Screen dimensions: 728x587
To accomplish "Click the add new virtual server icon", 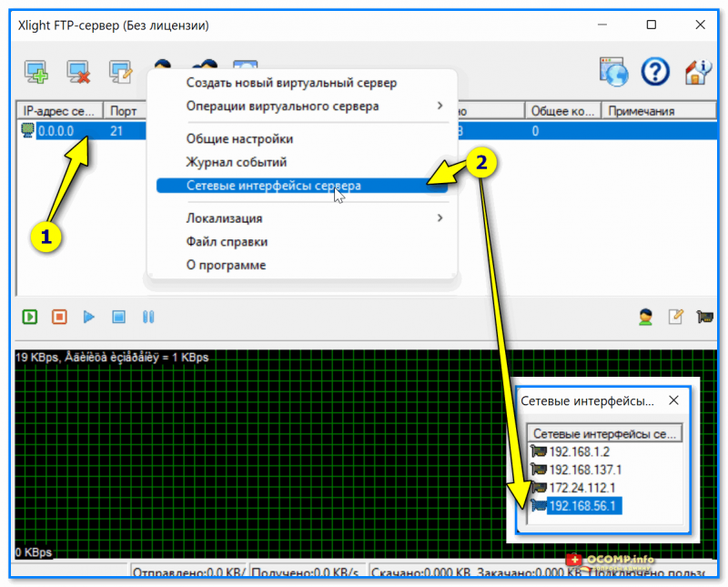I will pyautogui.click(x=35, y=72).
